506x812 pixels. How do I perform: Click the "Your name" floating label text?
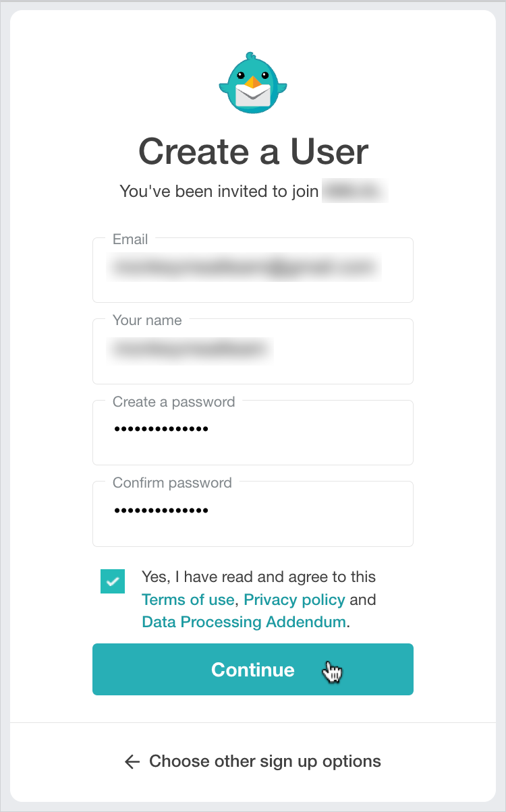click(147, 320)
